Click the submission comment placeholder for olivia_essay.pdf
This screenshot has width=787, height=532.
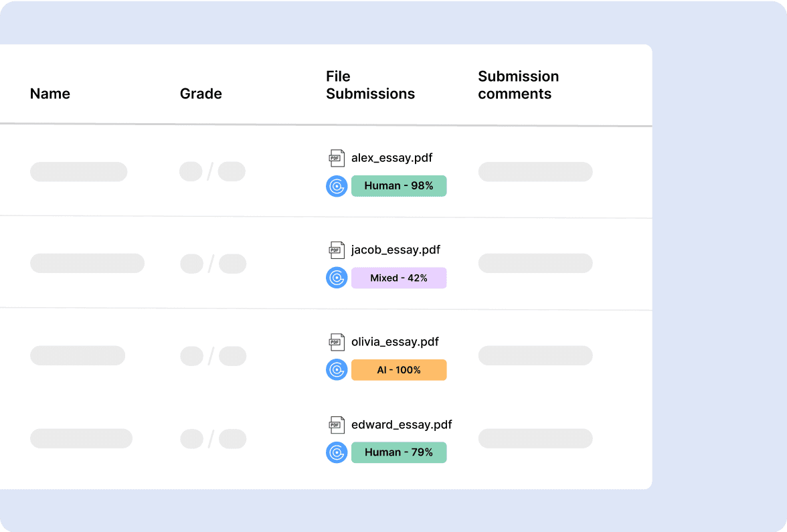535,355
